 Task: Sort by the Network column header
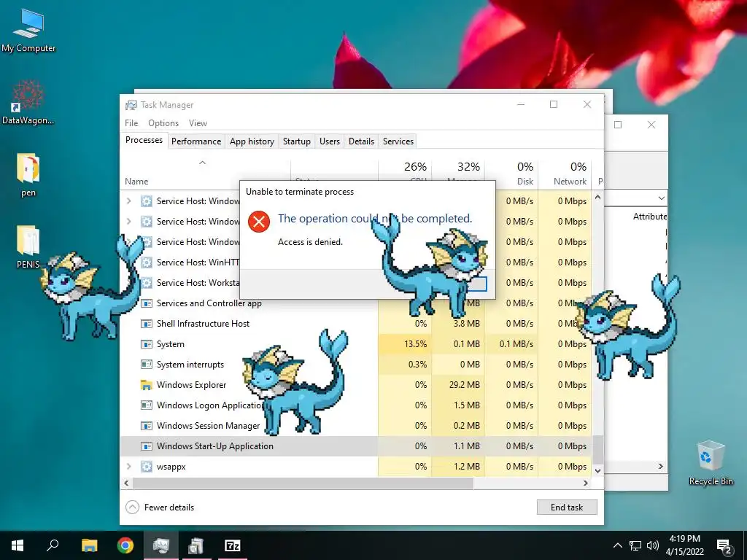click(565, 174)
